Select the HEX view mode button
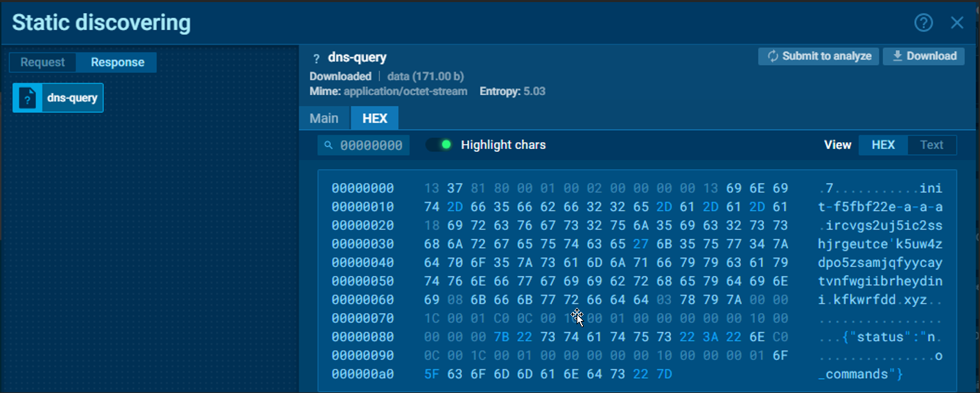 click(x=883, y=145)
